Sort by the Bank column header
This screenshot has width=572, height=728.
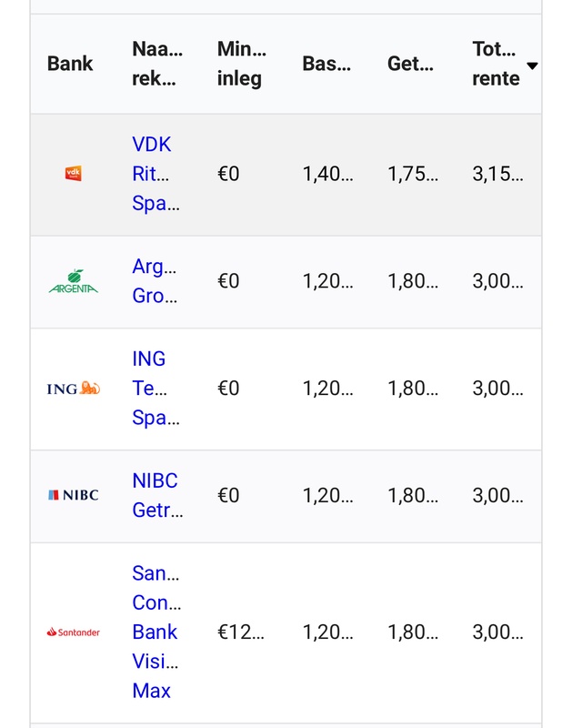(x=70, y=64)
